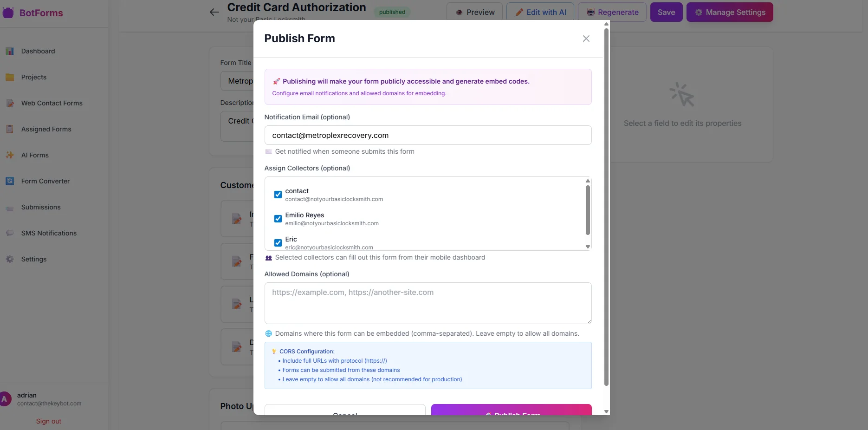Click the Preview button
Screen dimensions: 868x430
474,12
